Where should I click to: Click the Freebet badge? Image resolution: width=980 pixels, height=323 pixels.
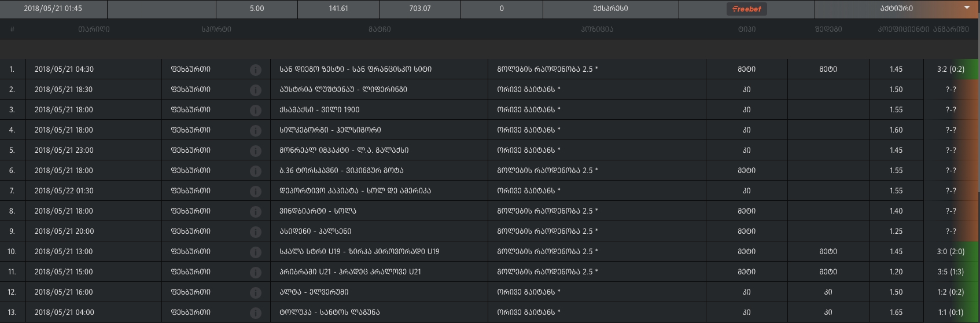click(x=747, y=9)
